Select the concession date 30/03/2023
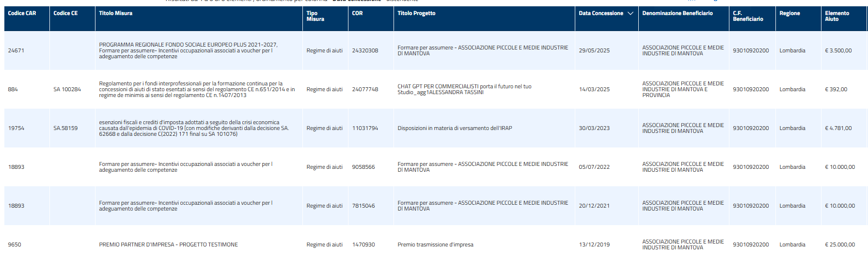 (x=594, y=128)
